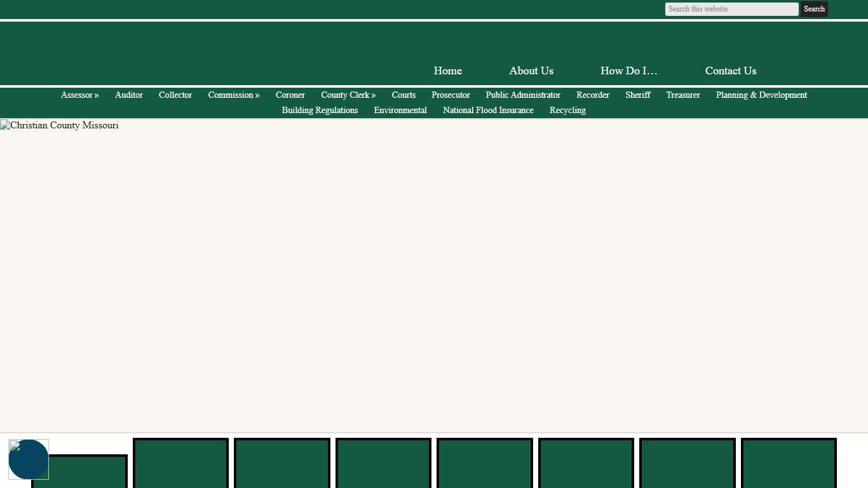
Task: Expand the Assessor submenu
Action: point(79,95)
